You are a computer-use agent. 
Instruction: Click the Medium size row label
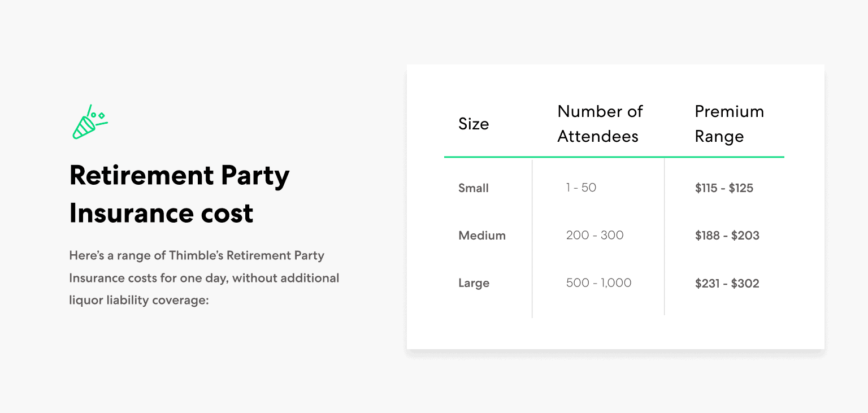482,236
